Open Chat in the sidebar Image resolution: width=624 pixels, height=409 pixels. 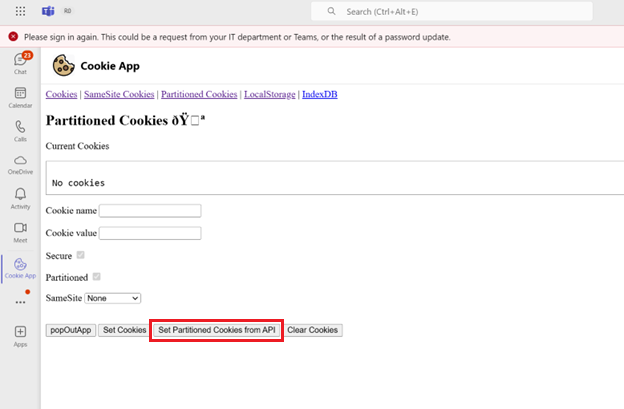point(20,63)
